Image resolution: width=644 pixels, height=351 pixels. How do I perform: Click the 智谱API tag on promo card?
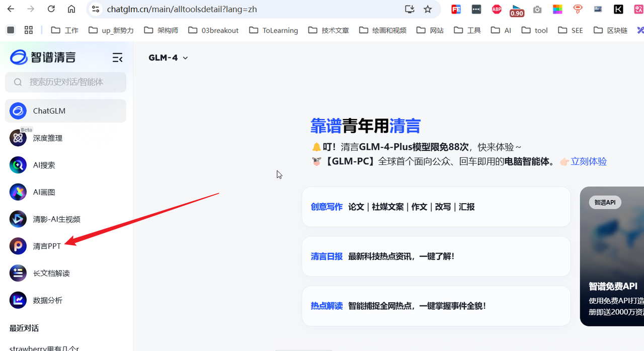pyautogui.click(x=605, y=202)
